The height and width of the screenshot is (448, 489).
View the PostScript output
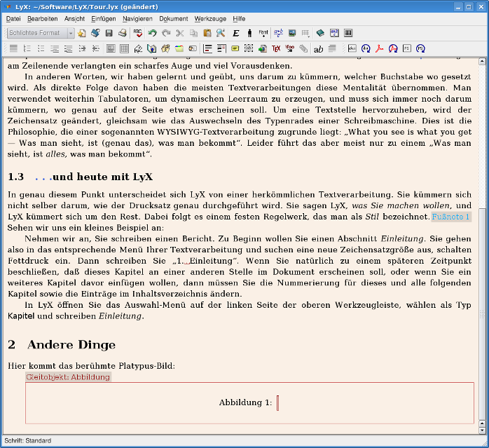pyautogui.click(x=407, y=48)
